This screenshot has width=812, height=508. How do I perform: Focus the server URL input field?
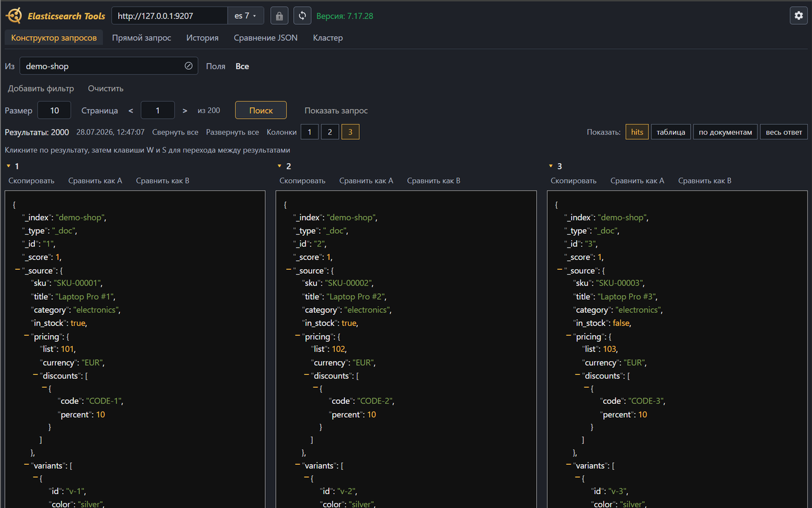point(169,16)
